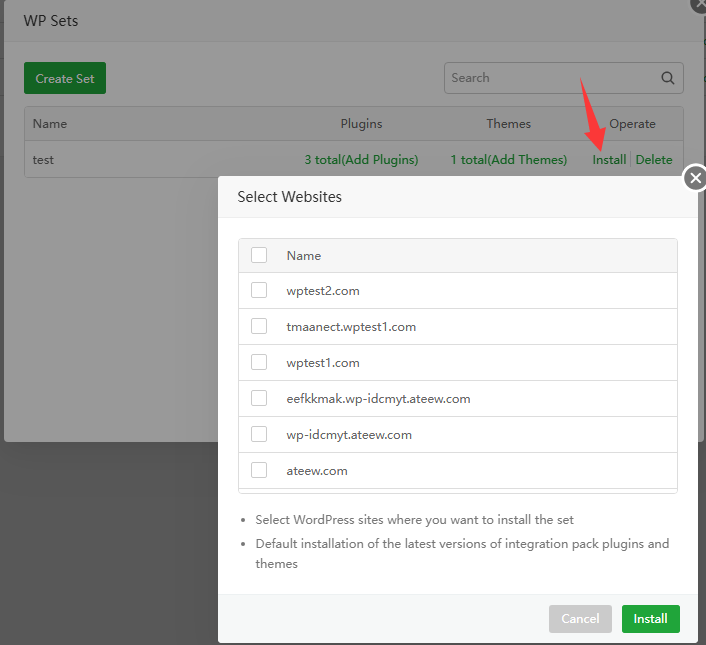Close the Select Websites dialog
Image resolution: width=706 pixels, height=645 pixels.
696,178
